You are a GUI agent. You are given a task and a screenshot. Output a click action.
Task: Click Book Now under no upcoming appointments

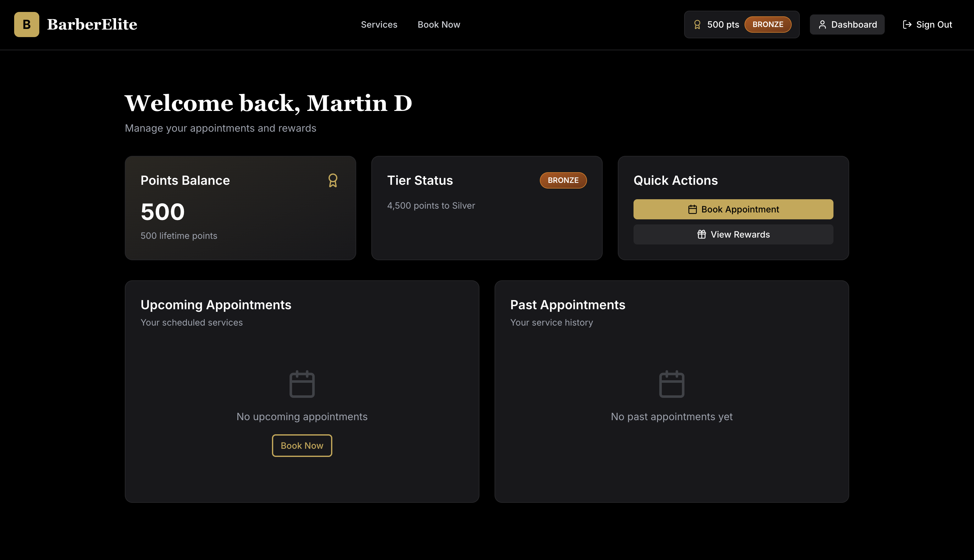pyautogui.click(x=302, y=445)
